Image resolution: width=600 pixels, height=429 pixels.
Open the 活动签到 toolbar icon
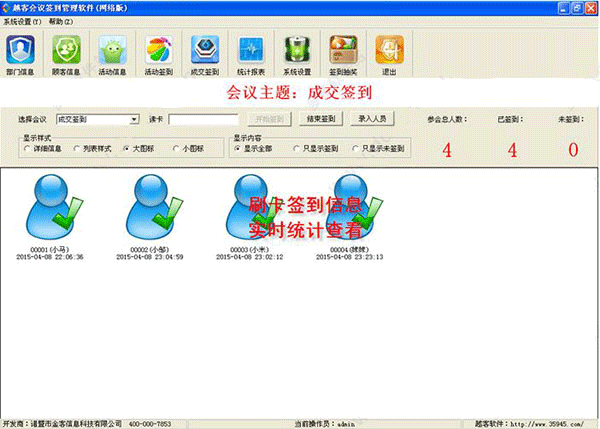(159, 54)
